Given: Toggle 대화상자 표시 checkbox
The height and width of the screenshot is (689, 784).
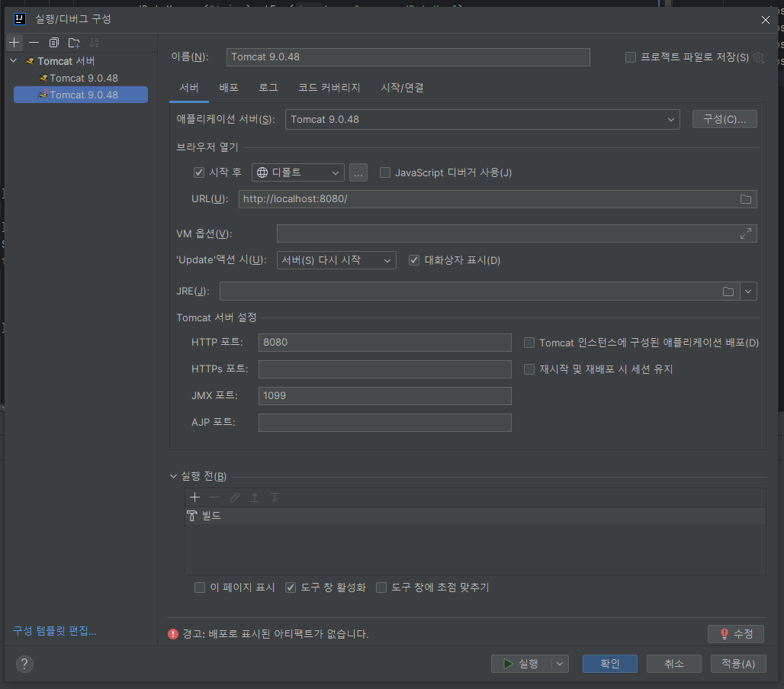Looking at the screenshot, I should pyautogui.click(x=414, y=260).
